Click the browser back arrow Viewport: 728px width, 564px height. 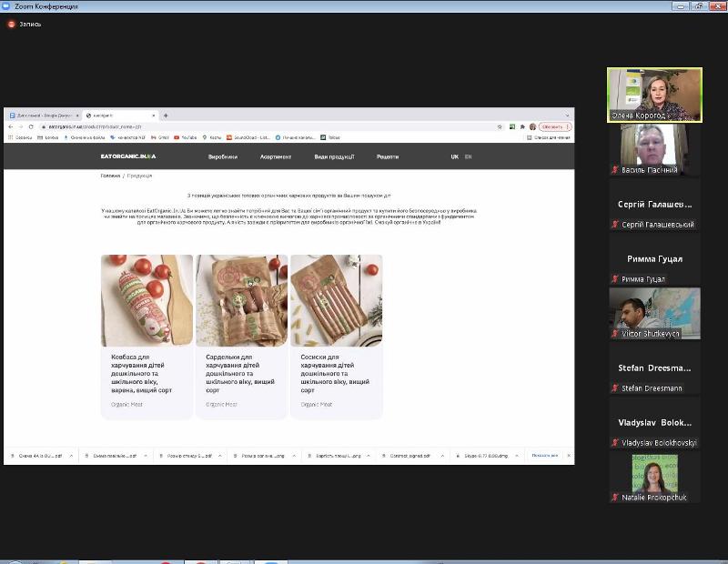(10, 126)
